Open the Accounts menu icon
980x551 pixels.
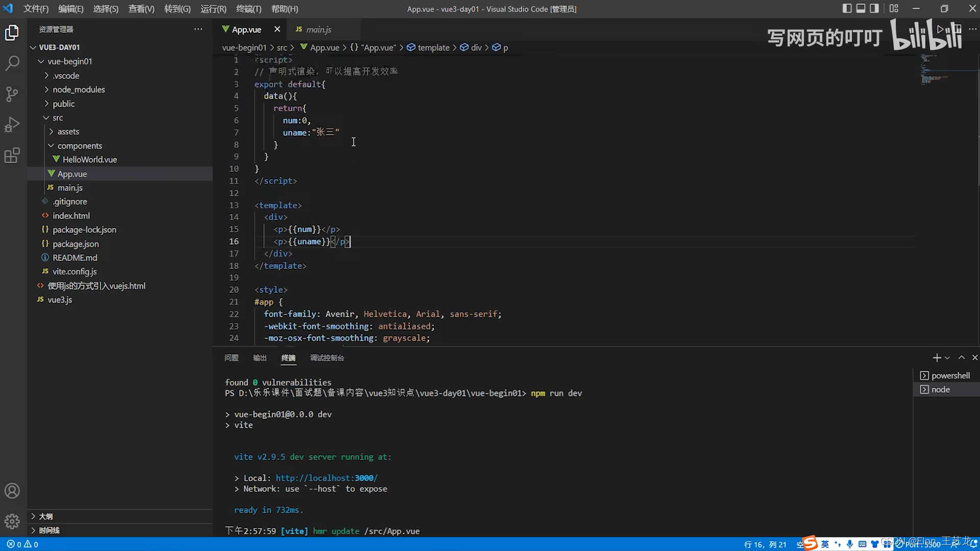pyautogui.click(x=12, y=491)
